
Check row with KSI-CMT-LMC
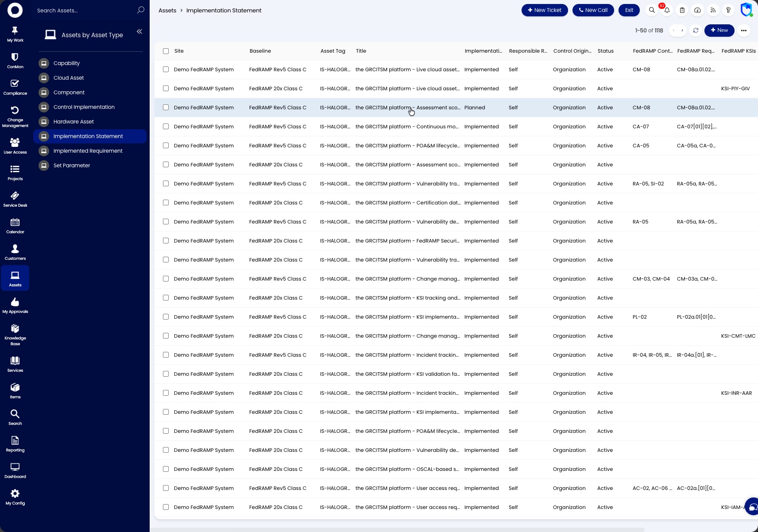pos(166,336)
